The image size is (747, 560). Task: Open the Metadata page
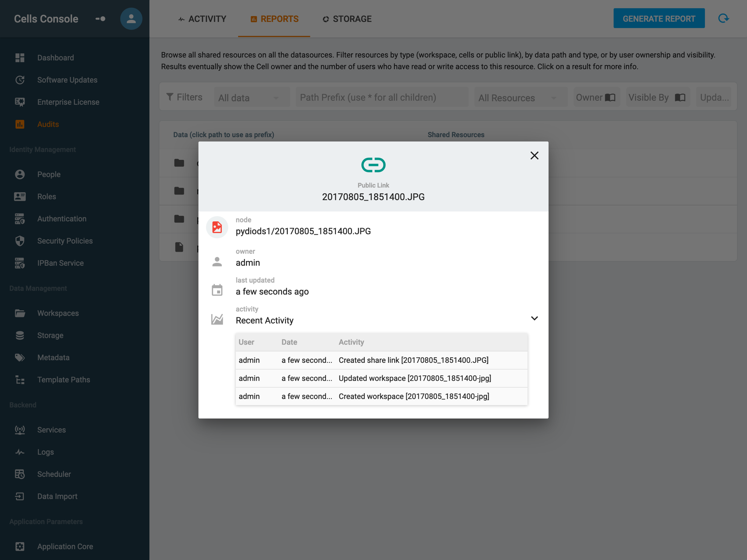[53, 357]
